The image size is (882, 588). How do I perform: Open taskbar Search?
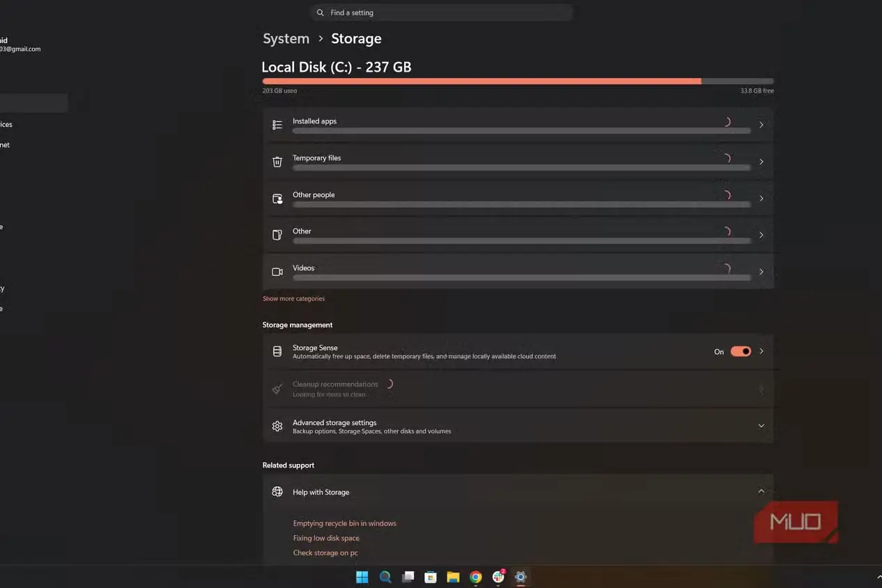coord(385,577)
